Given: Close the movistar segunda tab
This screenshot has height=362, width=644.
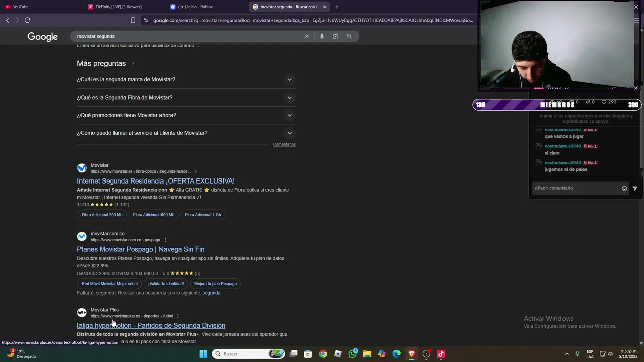Looking at the screenshot, I should (324, 7).
